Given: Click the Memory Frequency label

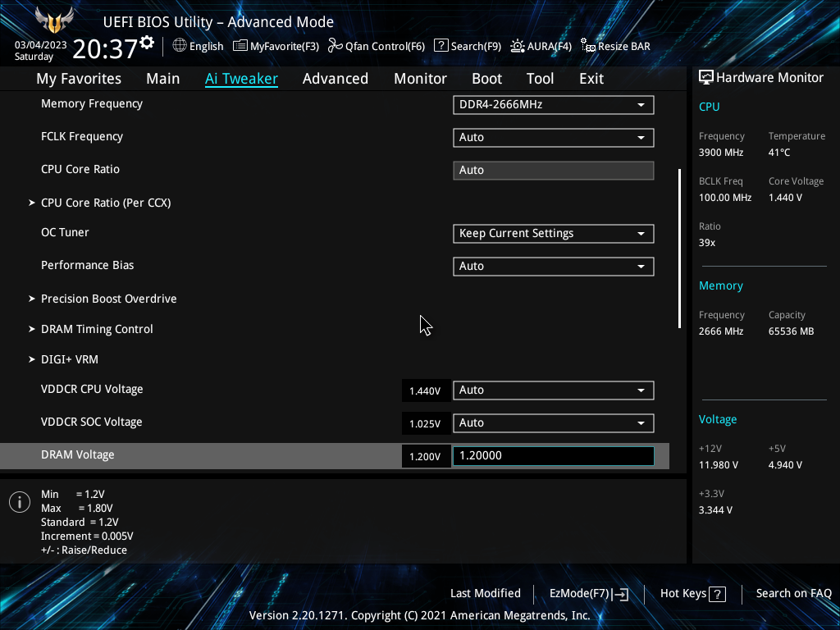Looking at the screenshot, I should [x=92, y=104].
